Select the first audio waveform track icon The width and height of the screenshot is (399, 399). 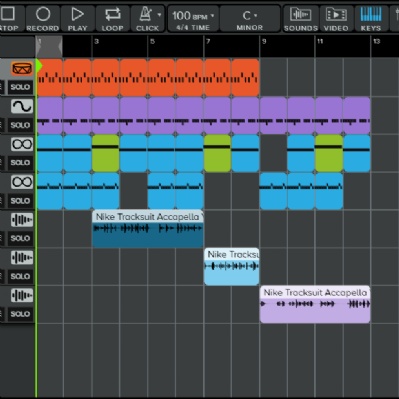pyautogui.click(x=22, y=220)
